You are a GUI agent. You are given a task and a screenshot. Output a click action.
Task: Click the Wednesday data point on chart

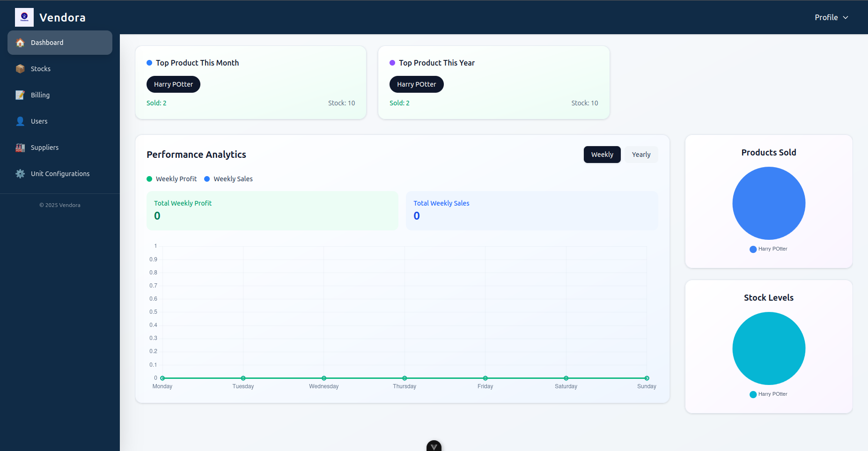(324, 378)
